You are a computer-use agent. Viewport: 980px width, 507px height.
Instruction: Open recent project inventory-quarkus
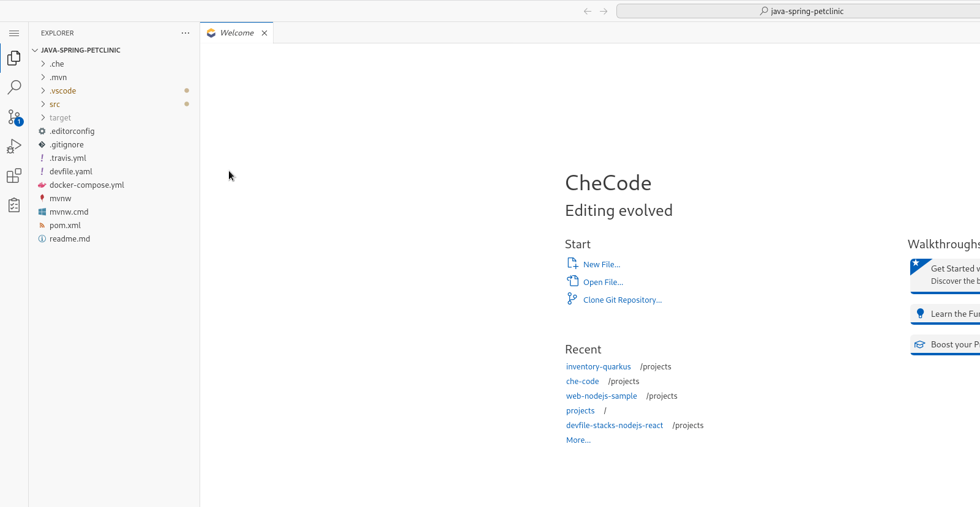click(x=598, y=366)
